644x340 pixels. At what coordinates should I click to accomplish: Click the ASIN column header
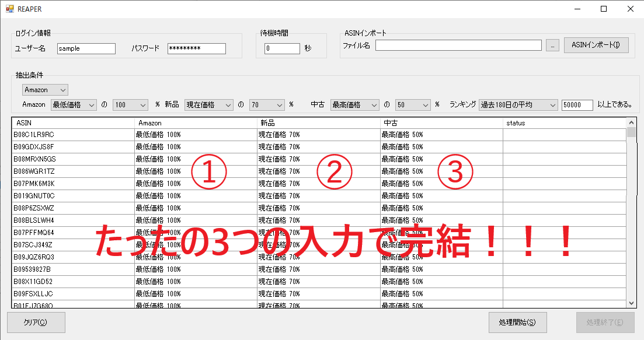click(x=73, y=123)
